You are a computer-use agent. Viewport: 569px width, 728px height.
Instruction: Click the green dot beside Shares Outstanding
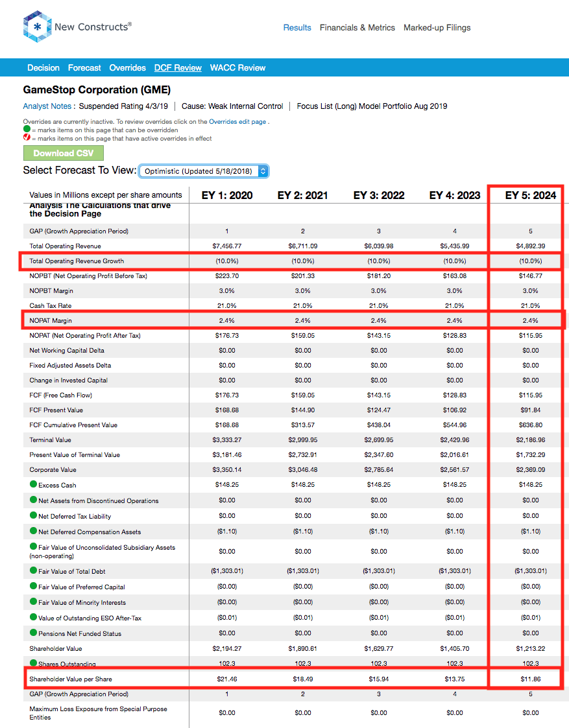(34, 663)
